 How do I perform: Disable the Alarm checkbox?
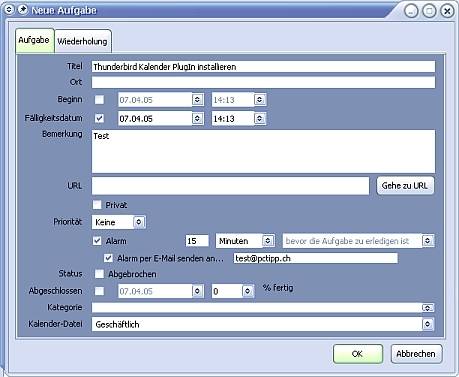tap(97, 241)
